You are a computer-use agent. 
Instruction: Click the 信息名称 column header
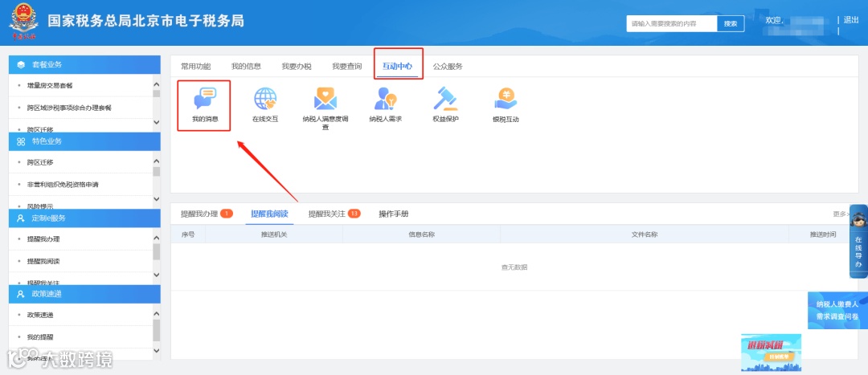pyautogui.click(x=421, y=234)
